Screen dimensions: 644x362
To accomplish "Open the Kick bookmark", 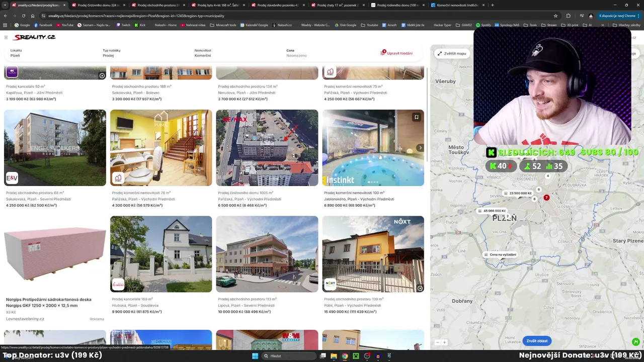I will point(140,25).
